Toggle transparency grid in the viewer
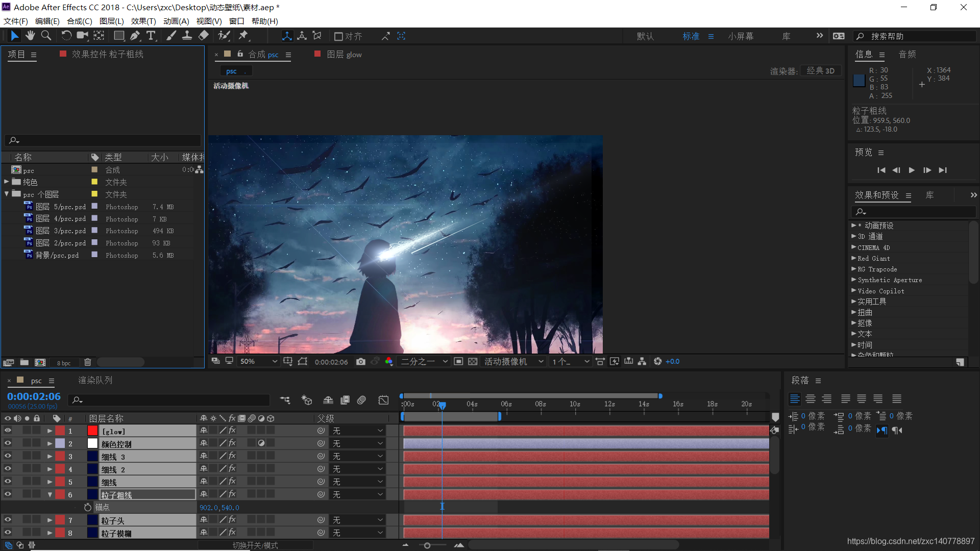 click(473, 361)
